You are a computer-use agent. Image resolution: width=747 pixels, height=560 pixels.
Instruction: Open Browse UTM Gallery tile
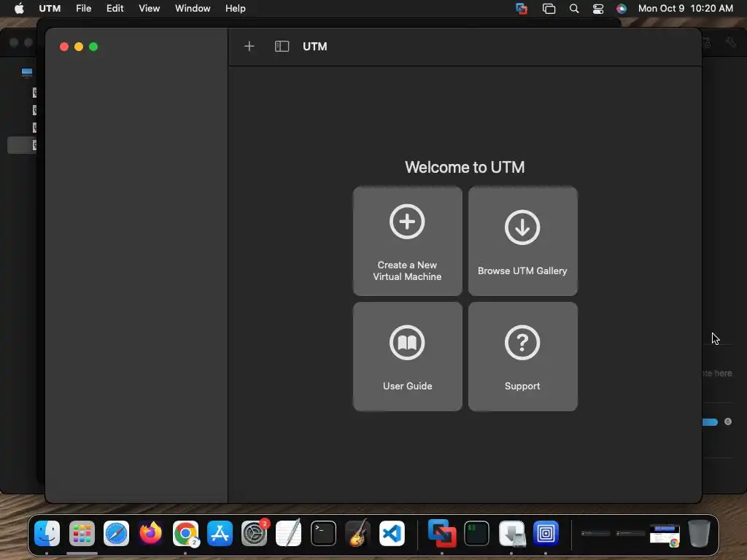522,241
